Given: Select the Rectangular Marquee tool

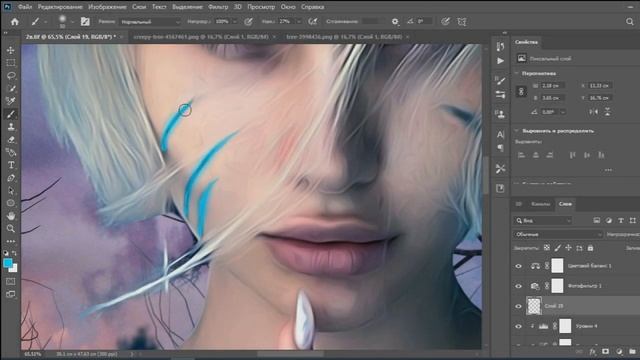Looking at the screenshot, I should 11,63.
